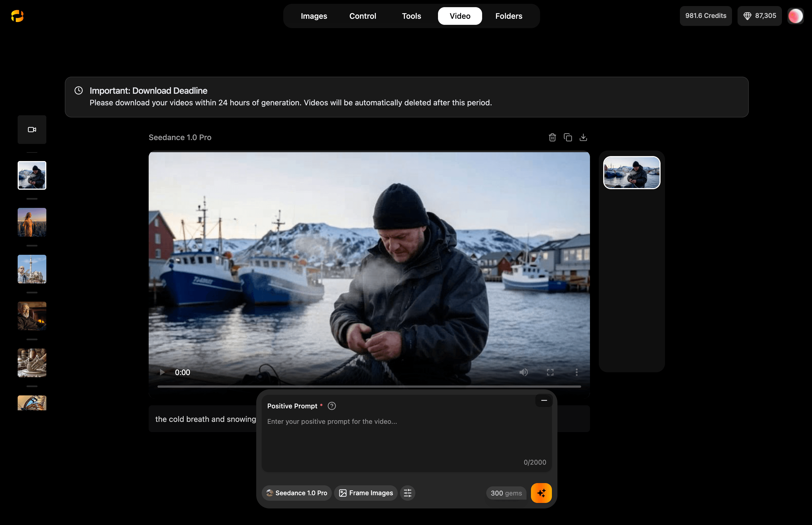
Task: Open the video camera filter in the sidebar
Action: (32, 130)
